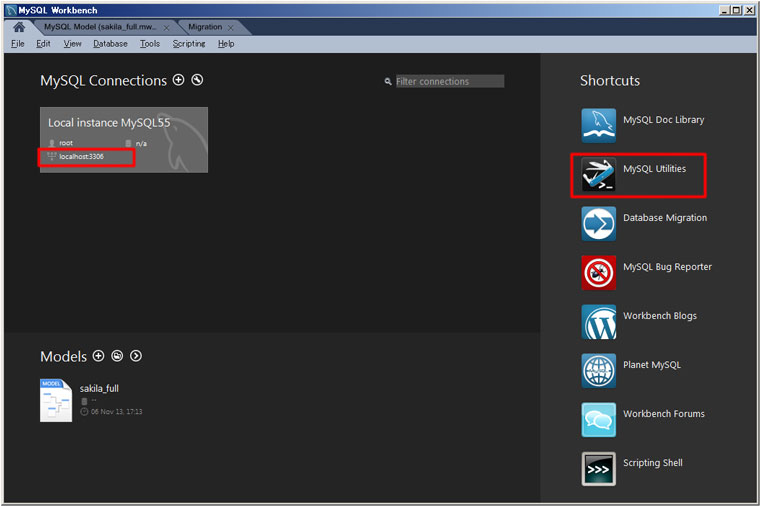Open the View menu
This screenshot has height=506, width=760.
[x=72, y=44]
